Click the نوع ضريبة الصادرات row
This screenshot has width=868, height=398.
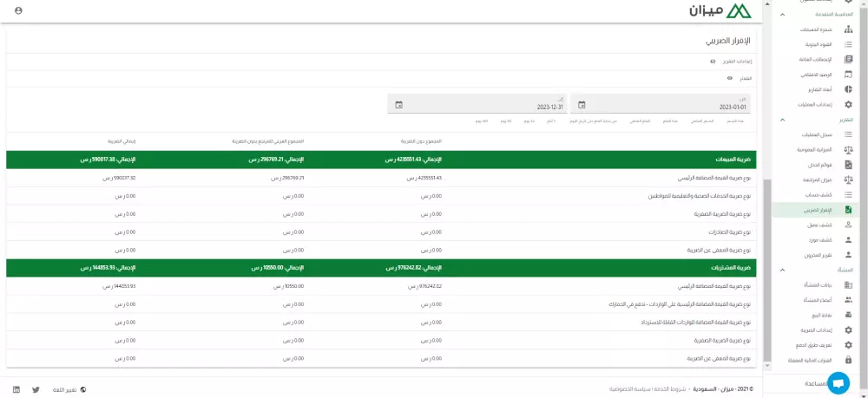[x=381, y=232]
